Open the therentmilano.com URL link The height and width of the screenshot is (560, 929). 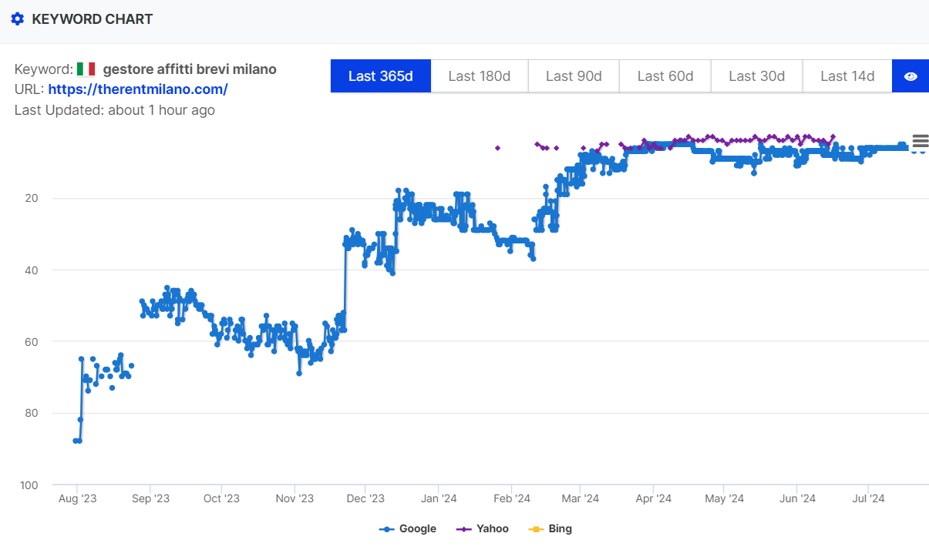coord(138,89)
